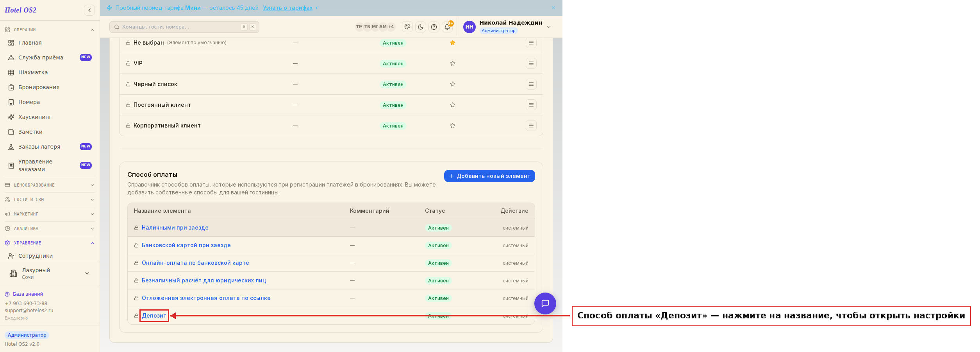Click Добавить новый элемент button
980x352 pixels.
tap(489, 176)
